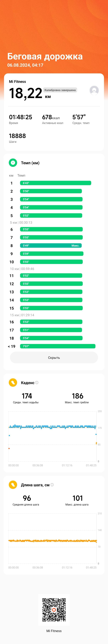This screenshot has height=644, width=108.
Task: Tap the stride length chart line
Action: (52, 541)
